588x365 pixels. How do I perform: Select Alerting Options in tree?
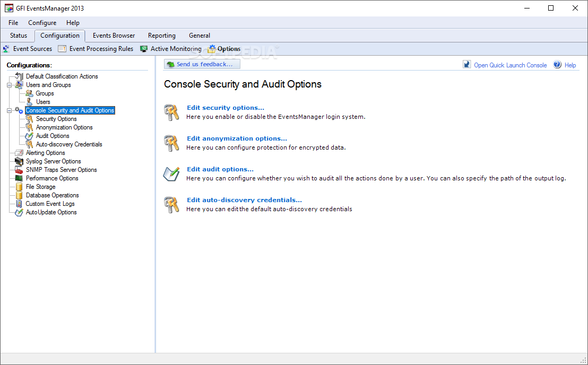coord(46,153)
